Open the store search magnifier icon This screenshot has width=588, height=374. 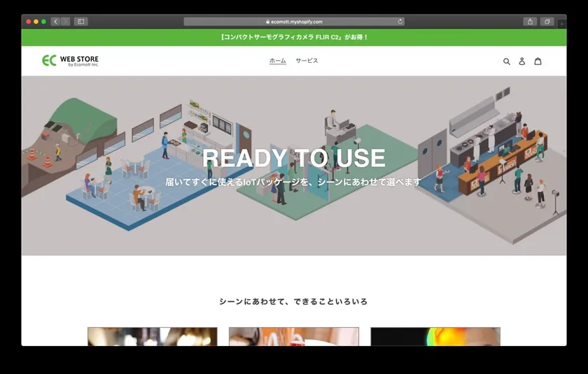point(507,62)
